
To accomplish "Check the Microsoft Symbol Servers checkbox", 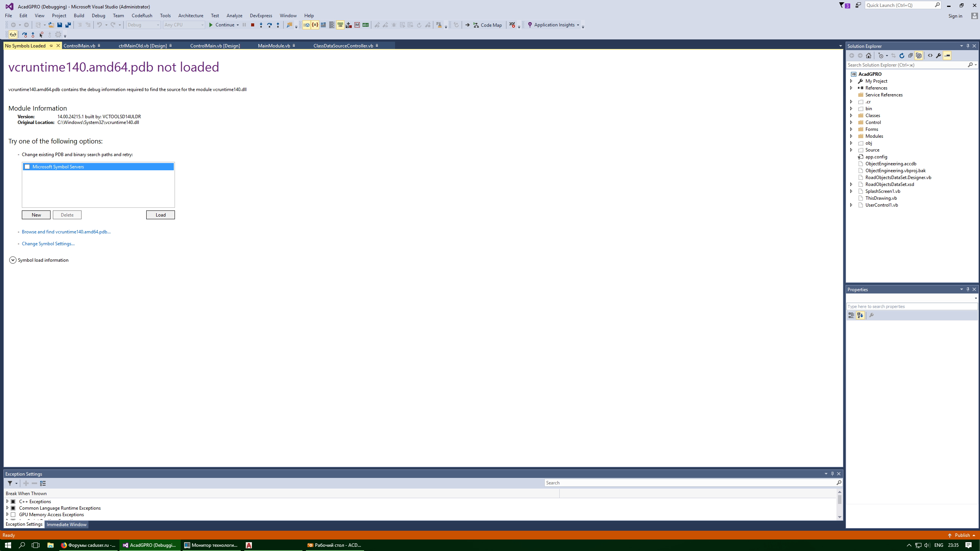I will click(27, 167).
